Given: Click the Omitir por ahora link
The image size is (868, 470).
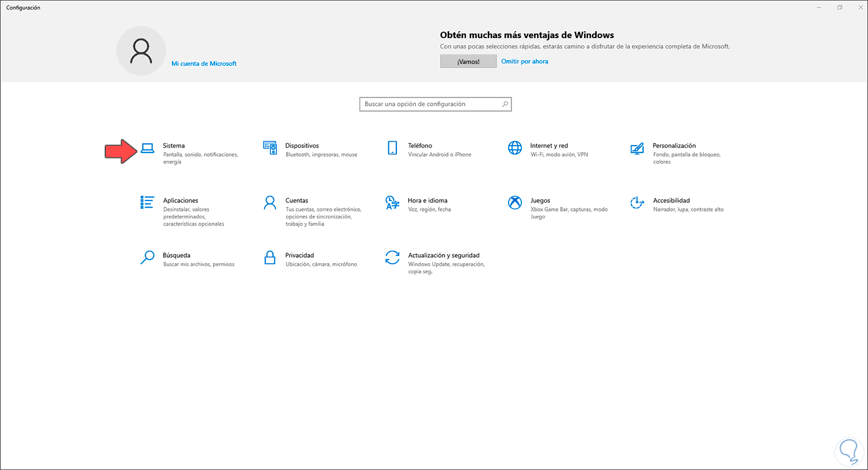Looking at the screenshot, I should (524, 61).
